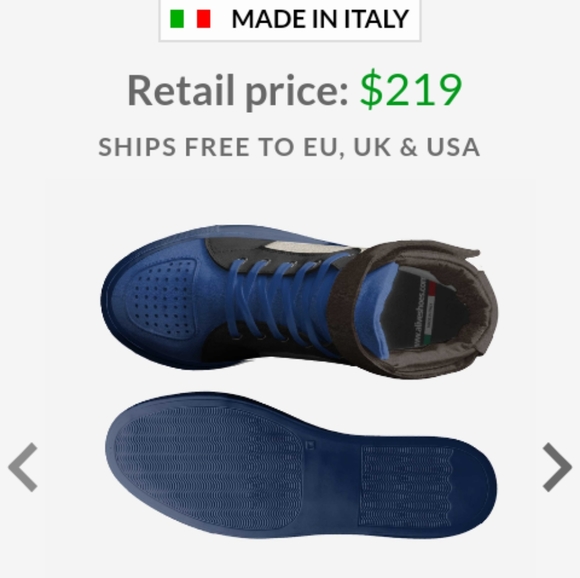
Task: Click the Italian flag icon
Action: pos(190,19)
